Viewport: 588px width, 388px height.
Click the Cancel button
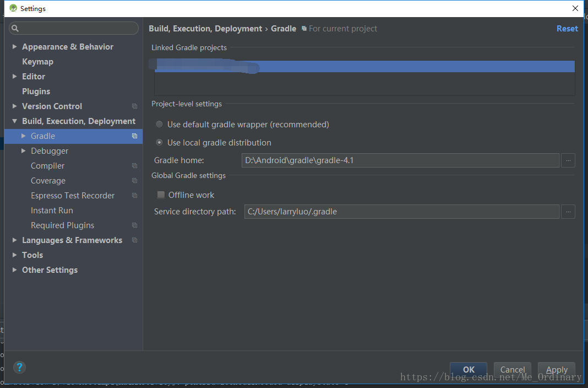[x=512, y=370]
